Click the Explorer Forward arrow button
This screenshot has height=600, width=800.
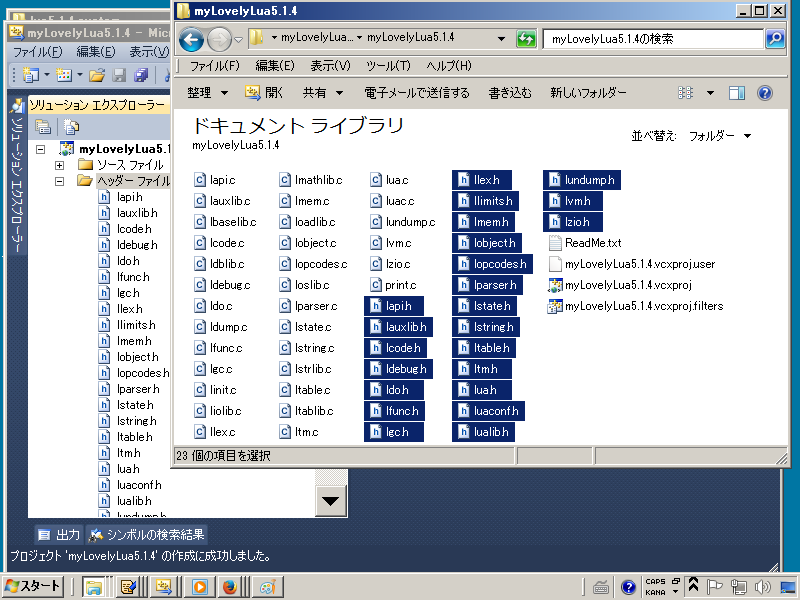(220, 39)
